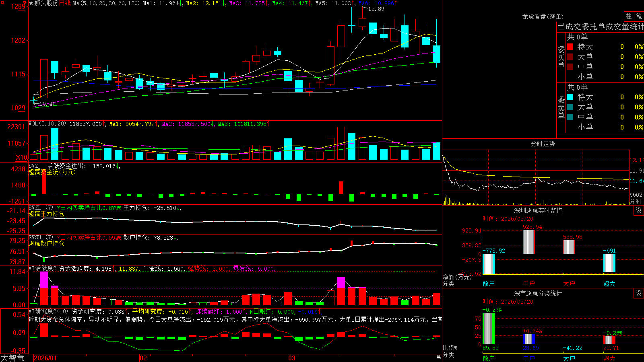The image size is (644, 362).
Task: Click the 02 month marker on date axis
Action: (143, 358)
